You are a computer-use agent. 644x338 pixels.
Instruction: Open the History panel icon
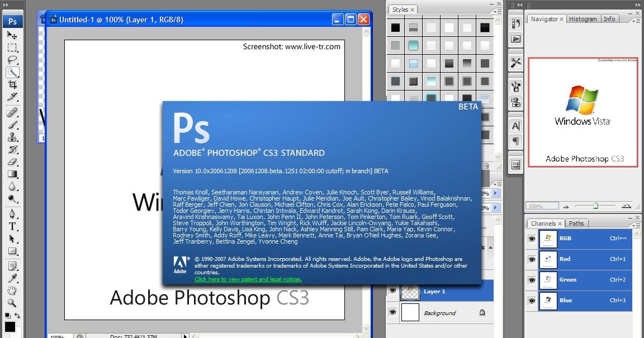pos(515,23)
